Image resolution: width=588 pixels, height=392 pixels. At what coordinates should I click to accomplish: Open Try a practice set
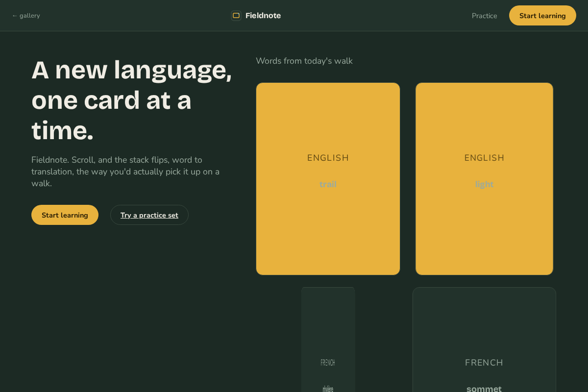[x=149, y=215]
